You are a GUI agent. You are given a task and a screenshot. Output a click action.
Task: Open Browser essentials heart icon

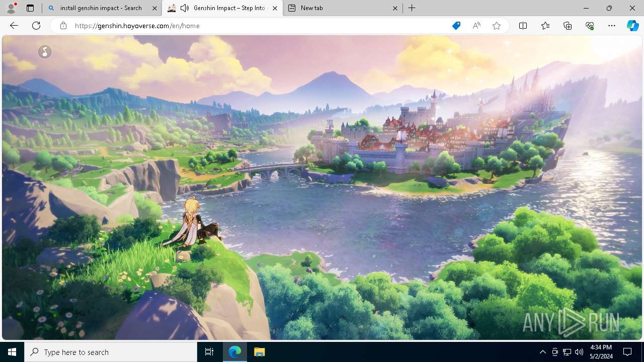coord(590,26)
